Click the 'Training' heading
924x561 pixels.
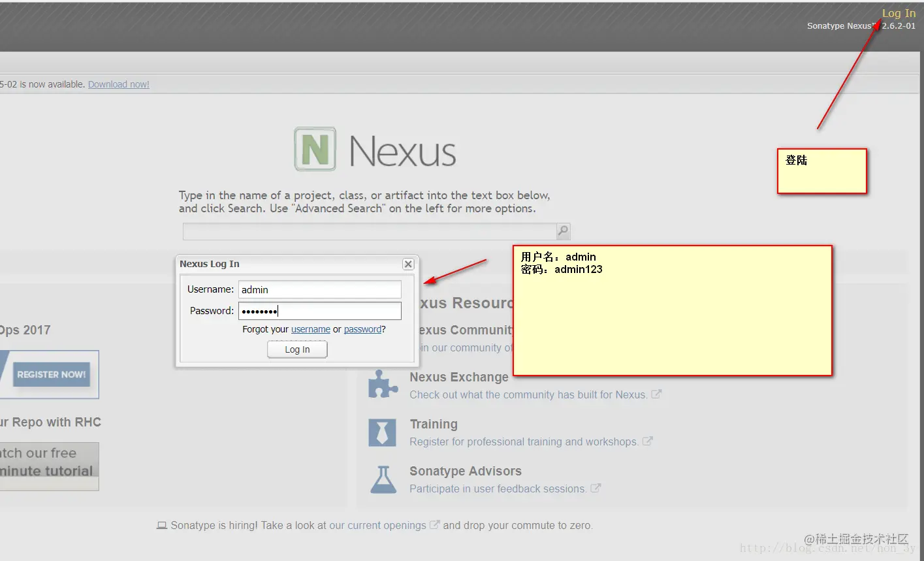point(434,424)
